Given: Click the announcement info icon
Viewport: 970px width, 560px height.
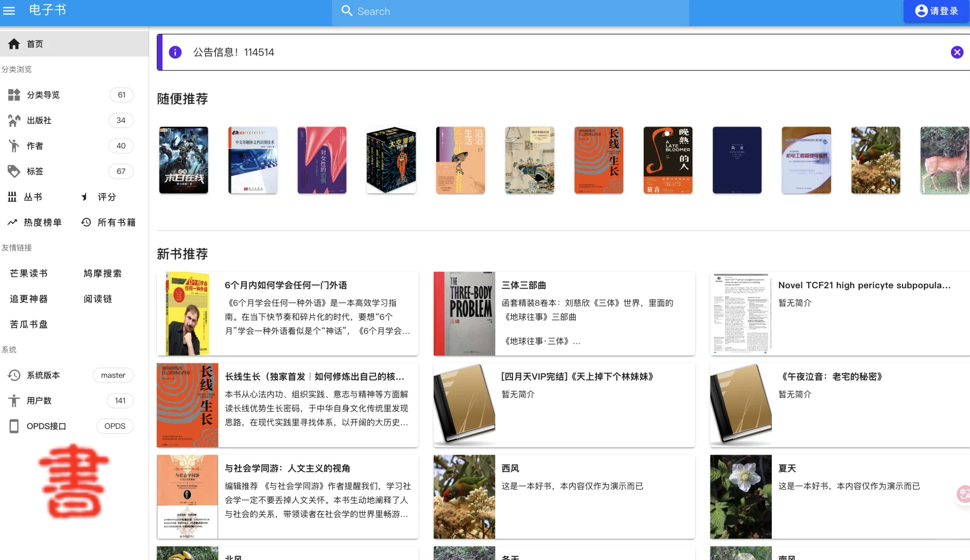Looking at the screenshot, I should pos(175,52).
